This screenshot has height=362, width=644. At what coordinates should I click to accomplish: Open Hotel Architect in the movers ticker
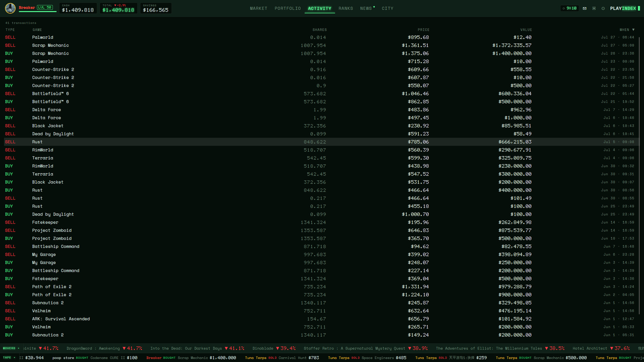pos(601,348)
